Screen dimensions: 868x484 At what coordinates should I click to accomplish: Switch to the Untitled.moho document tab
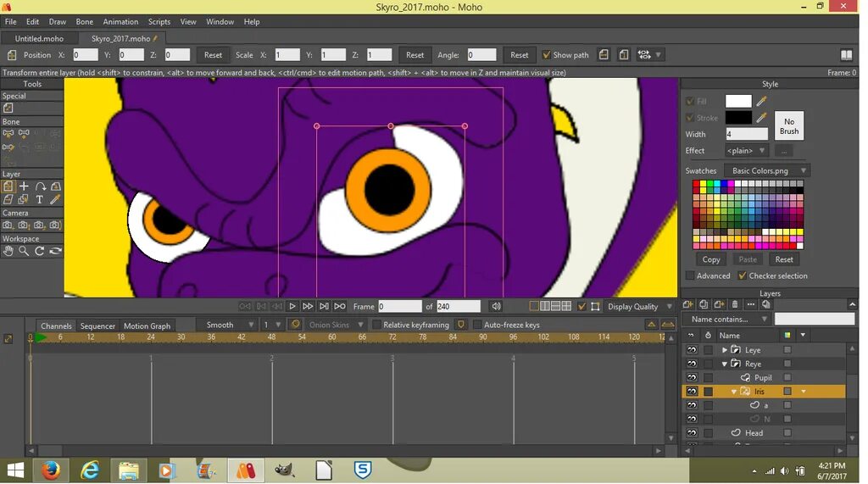pyautogui.click(x=39, y=39)
